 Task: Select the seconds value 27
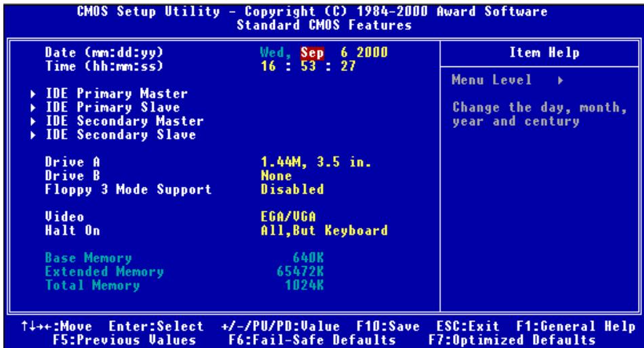(x=348, y=66)
